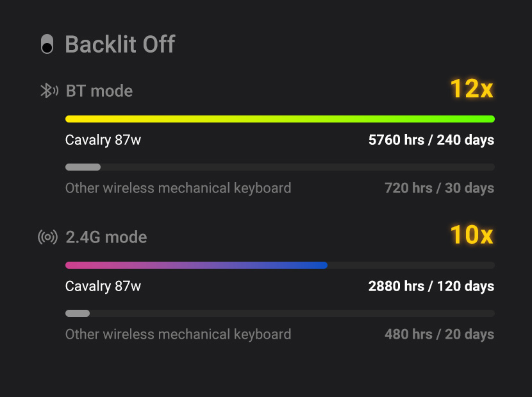Click the yellow-green BT battery bar
The height and width of the screenshot is (397, 532).
[279, 119]
